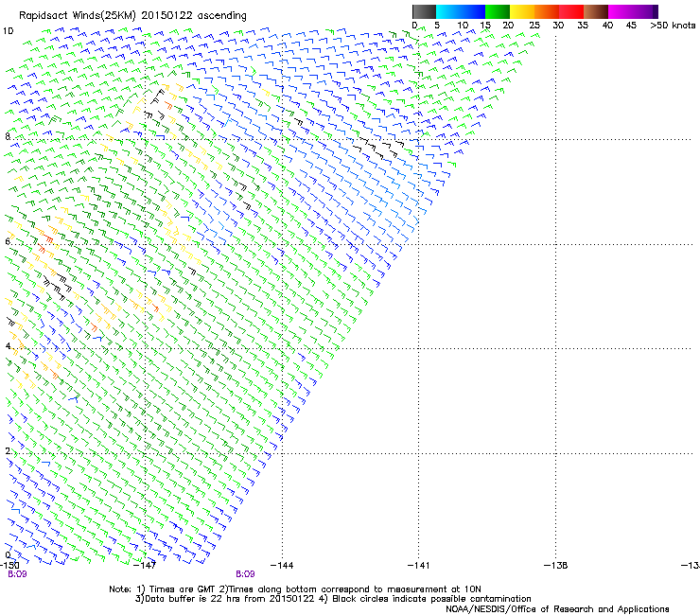The image size is (700, 615).
Task: Click the longitude '-138' axis label
Action: (556, 565)
